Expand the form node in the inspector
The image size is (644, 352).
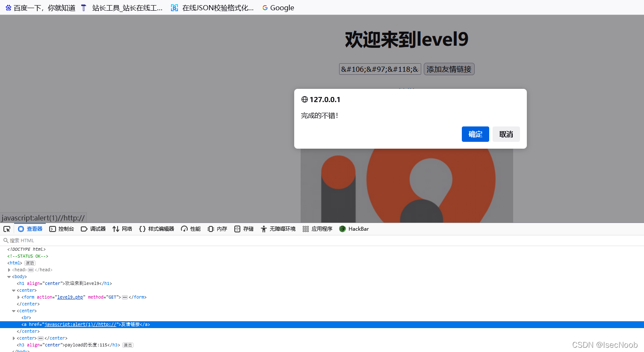click(18, 297)
